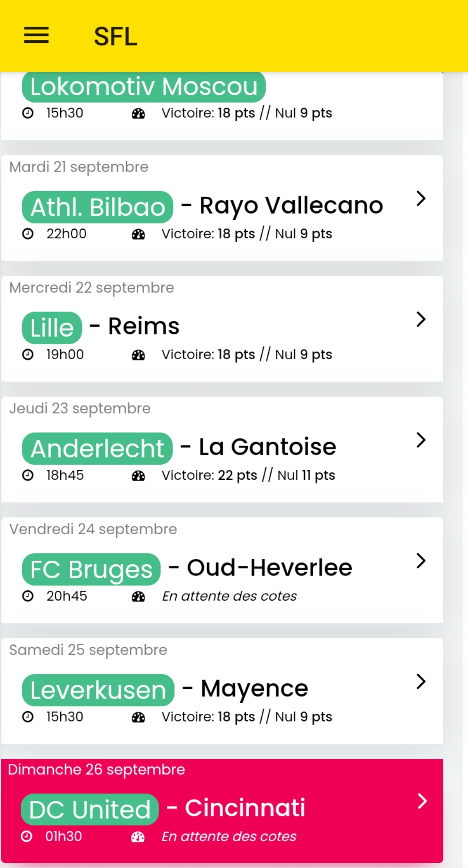Open Athl. Bilbao match details chevron

(x=421, y=198)
